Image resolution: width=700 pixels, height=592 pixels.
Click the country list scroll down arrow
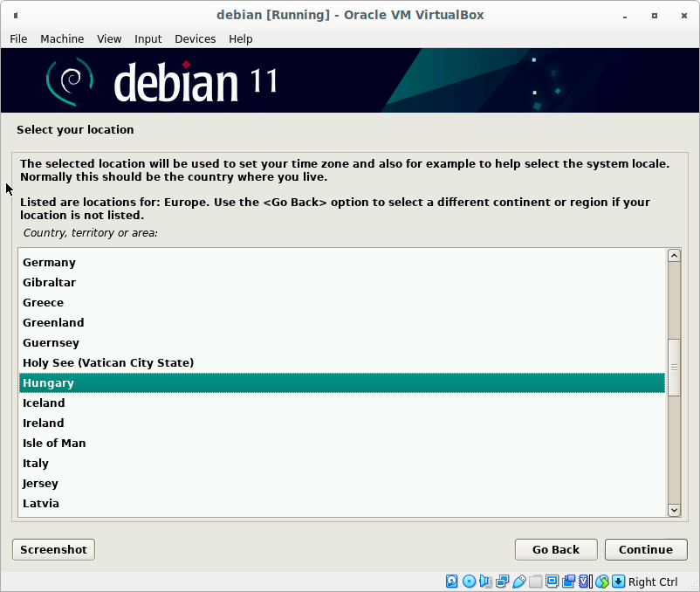click(x=673, y=510)
